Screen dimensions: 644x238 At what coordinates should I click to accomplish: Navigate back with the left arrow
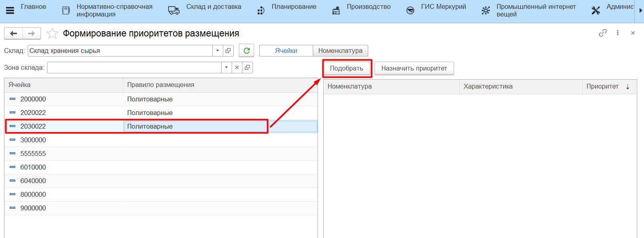coord(14,34)
